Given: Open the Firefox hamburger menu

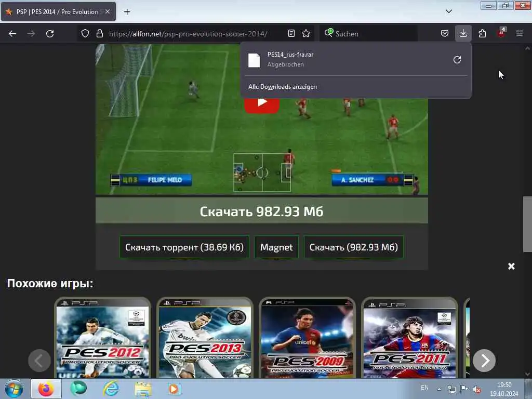Looking at the screenshot, I should [520, 33].
